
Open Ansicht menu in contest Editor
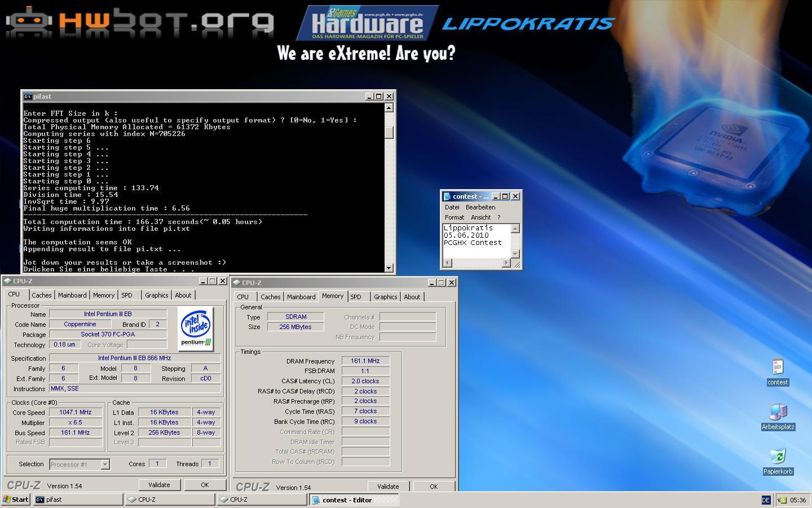(480, 217)
